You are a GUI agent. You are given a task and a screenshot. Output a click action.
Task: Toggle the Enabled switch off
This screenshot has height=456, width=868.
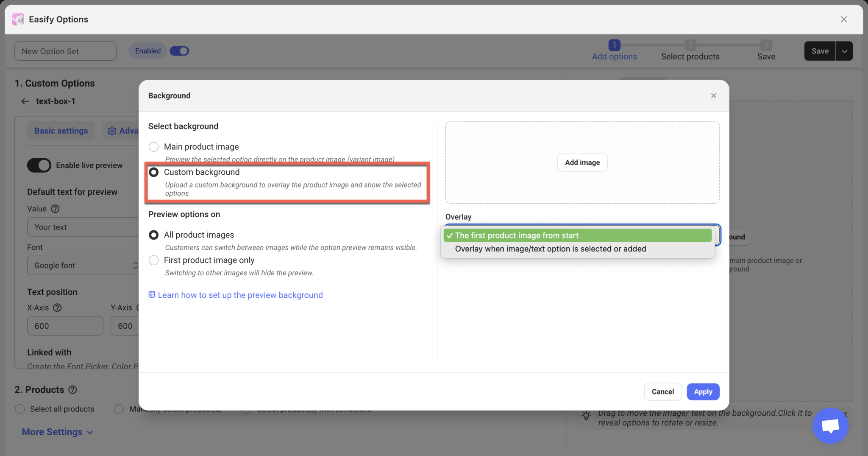click(x=179, y=51)
